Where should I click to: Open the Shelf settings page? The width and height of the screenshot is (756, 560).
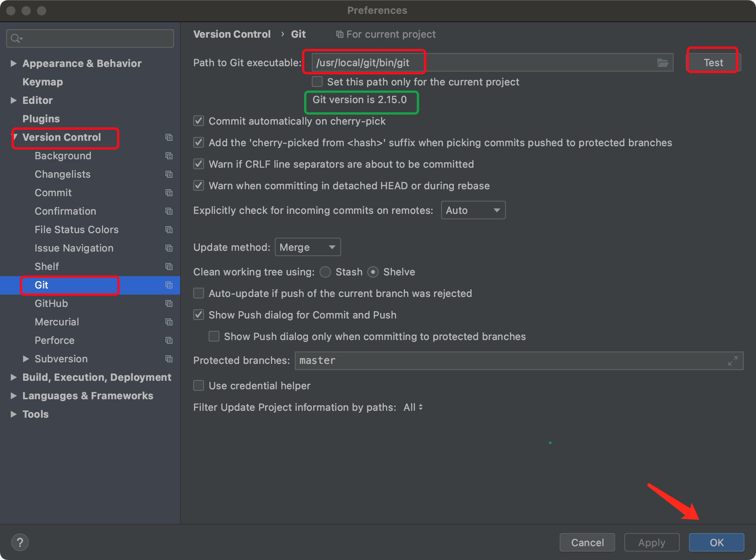[x=47, y=267]
